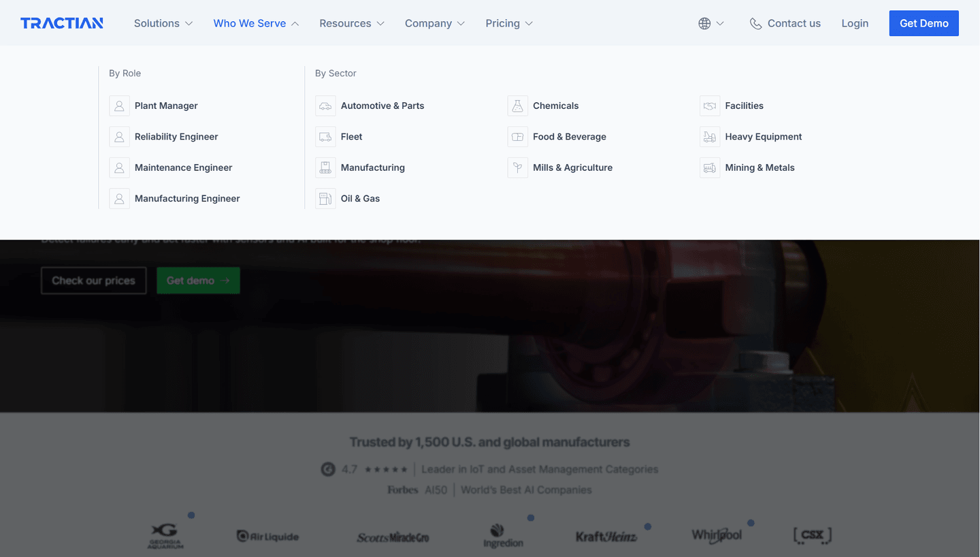
Task: Click the Check our prices button
Action: [94, 281]
